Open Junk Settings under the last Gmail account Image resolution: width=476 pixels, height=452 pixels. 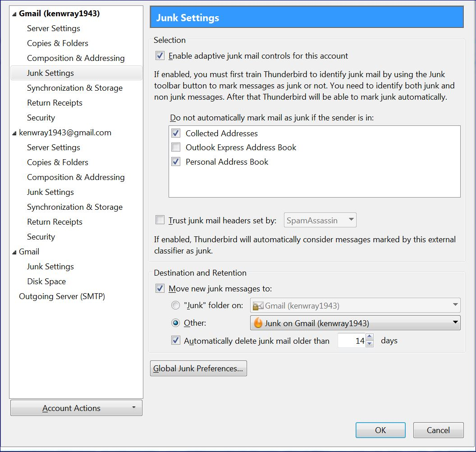50,267
